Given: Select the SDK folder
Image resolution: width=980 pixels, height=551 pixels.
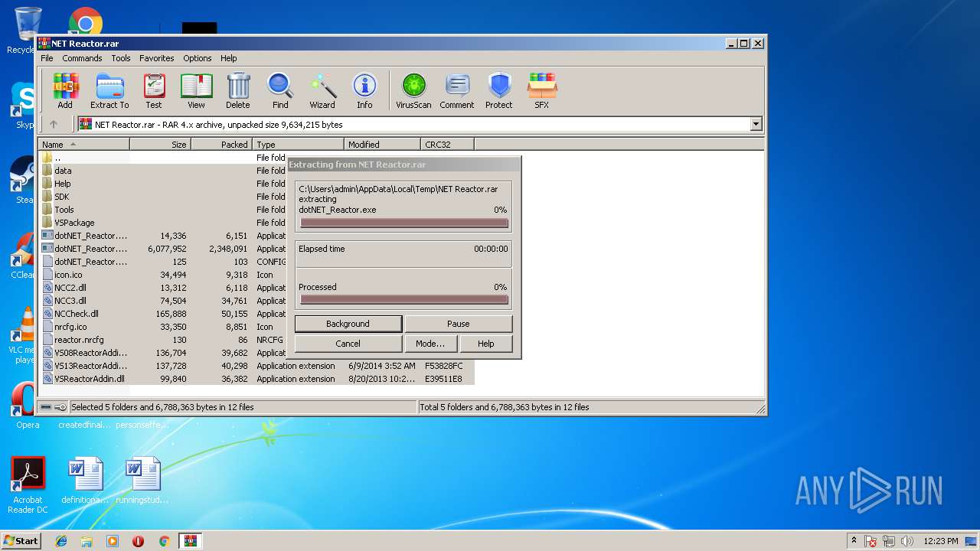Looking at the screenshot, I should 62,197.
